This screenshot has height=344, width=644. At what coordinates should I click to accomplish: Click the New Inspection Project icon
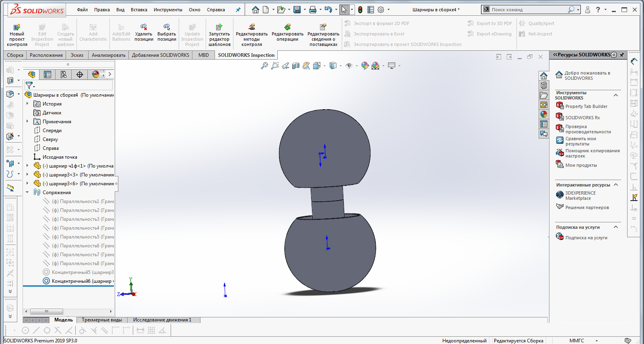(x=17, y=27)
